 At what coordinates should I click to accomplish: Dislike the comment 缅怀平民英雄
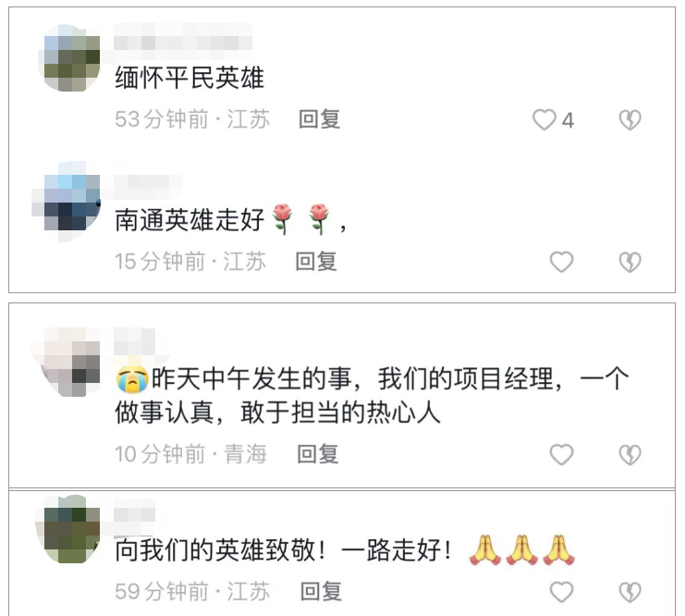click(630, 120)
